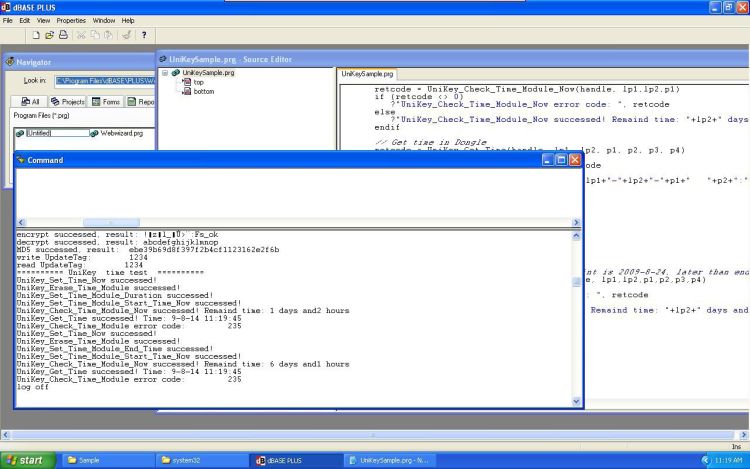Click the results pane scroll up arrow
750x469 pixels.
pos(576,235)
